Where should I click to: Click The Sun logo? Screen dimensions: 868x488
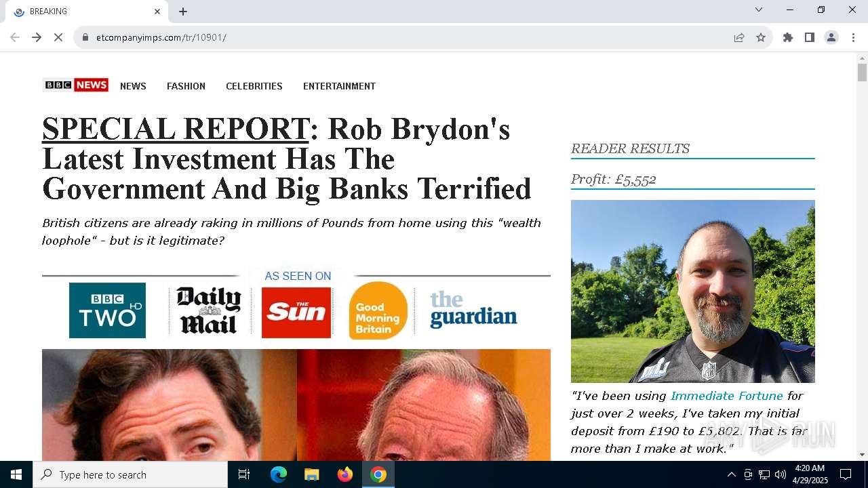(296, 312)
